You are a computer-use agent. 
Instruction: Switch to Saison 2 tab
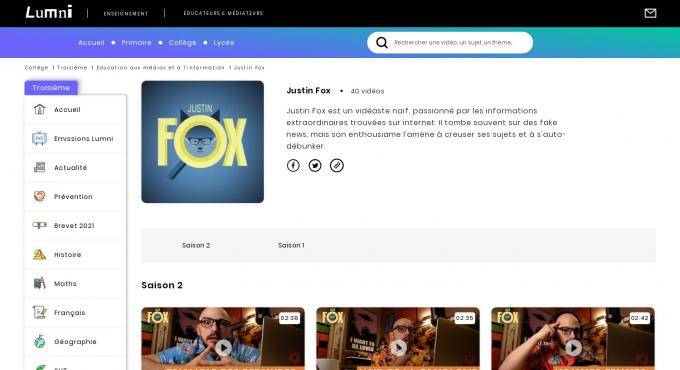click(196, 245)
